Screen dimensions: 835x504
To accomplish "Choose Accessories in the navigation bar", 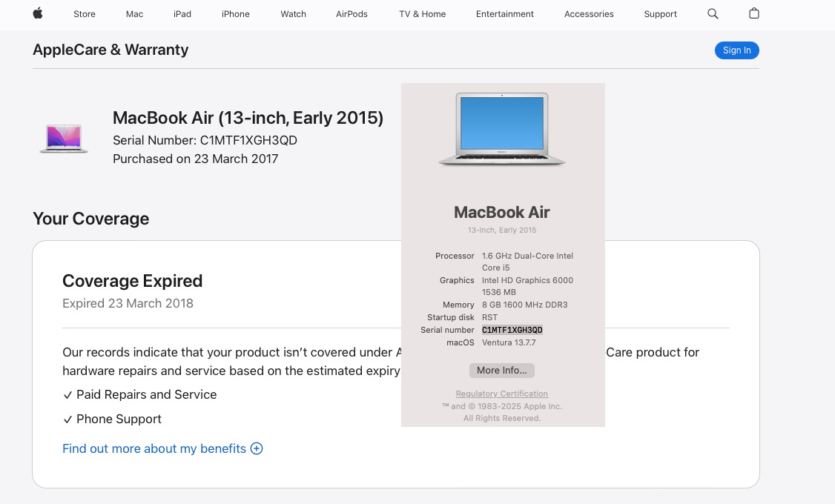I will tap(589, 14).
